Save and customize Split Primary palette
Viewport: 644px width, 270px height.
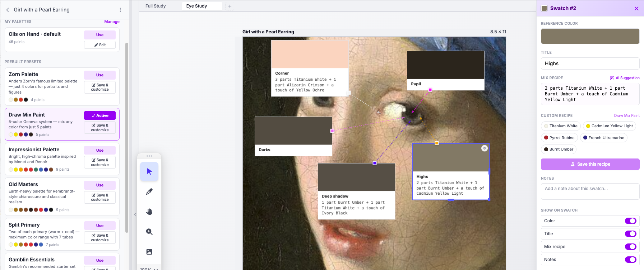[x=100, y=238]
